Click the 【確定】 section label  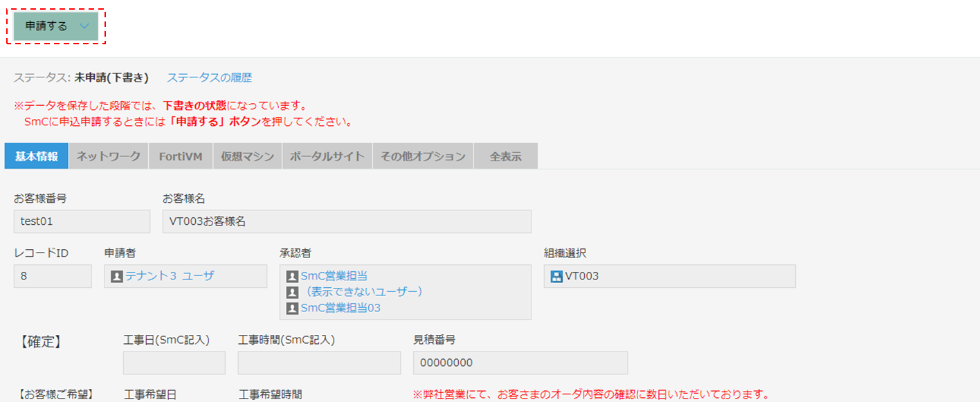tap(40, 341)
